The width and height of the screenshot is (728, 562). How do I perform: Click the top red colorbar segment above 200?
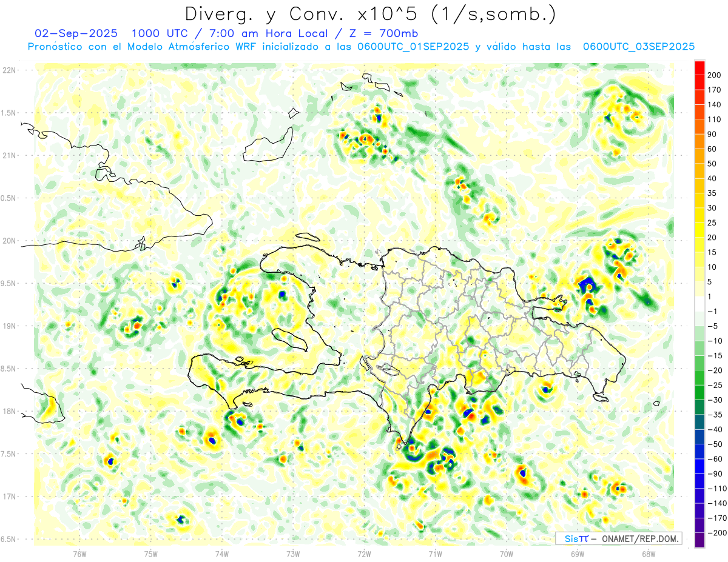coord(699,68)
